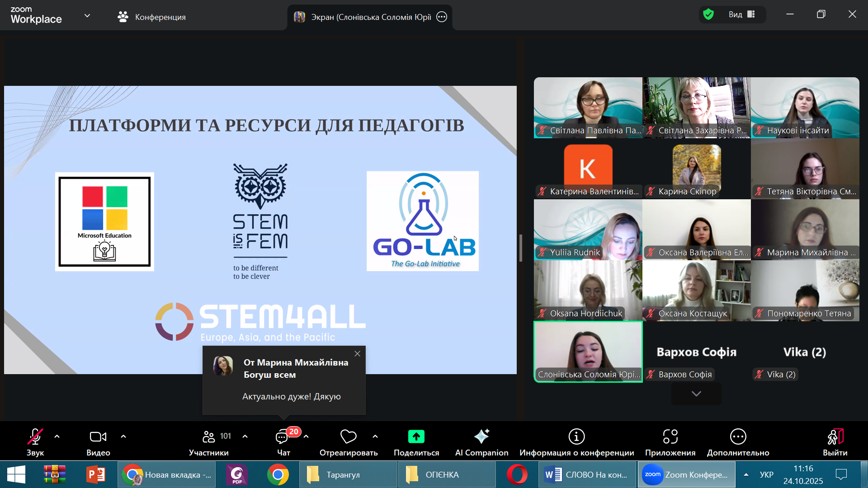Select Тетяна Вікторівна video tile

[x=805, y=169]
